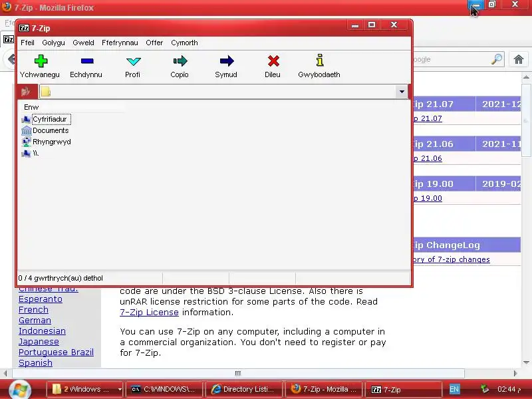The height and width of the screenshot is (399, 532).
Task: Open the Cymorth menu
Action: [x=184, y=43]
